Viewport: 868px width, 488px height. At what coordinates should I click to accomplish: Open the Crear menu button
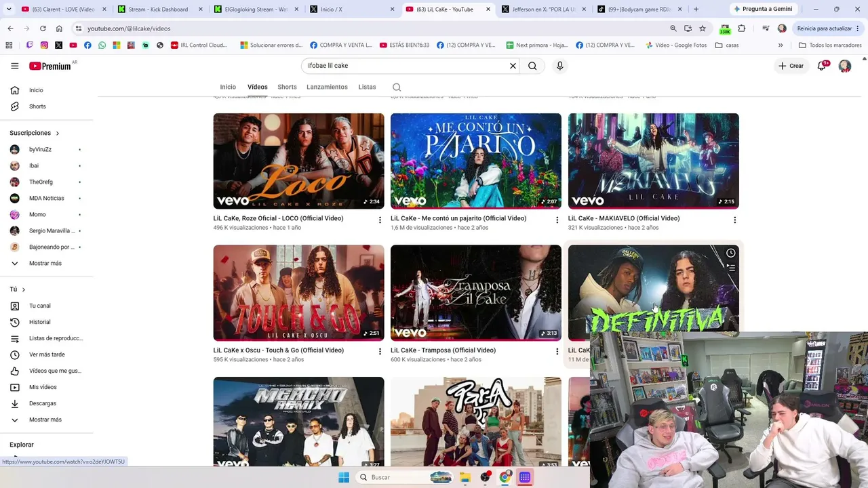click(791, 66)
